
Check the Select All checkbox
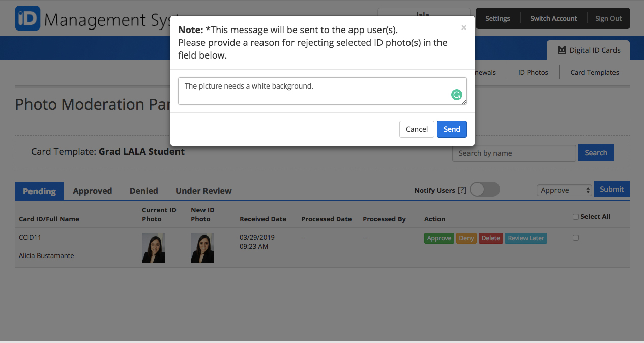576,217
